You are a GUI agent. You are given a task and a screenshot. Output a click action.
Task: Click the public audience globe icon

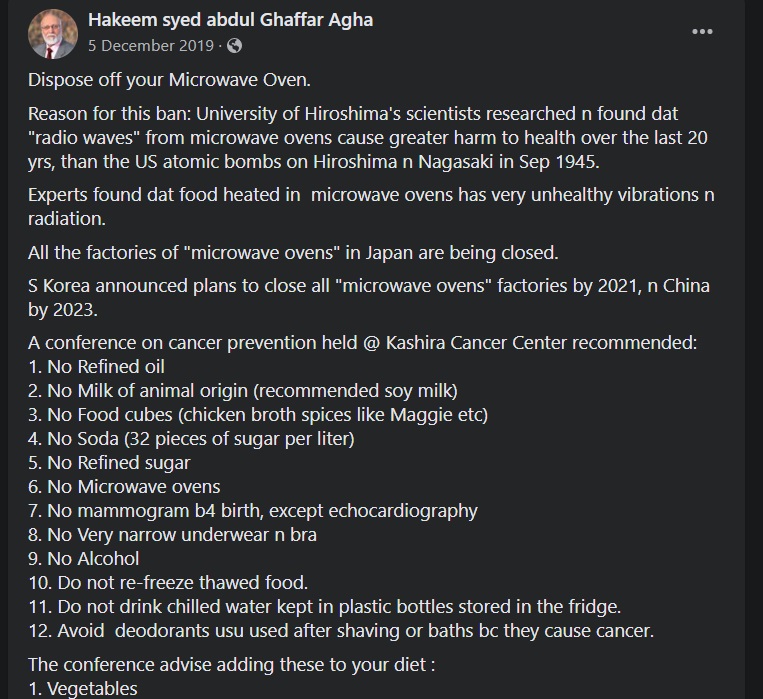pyautogui.click(x=234, y=45)
